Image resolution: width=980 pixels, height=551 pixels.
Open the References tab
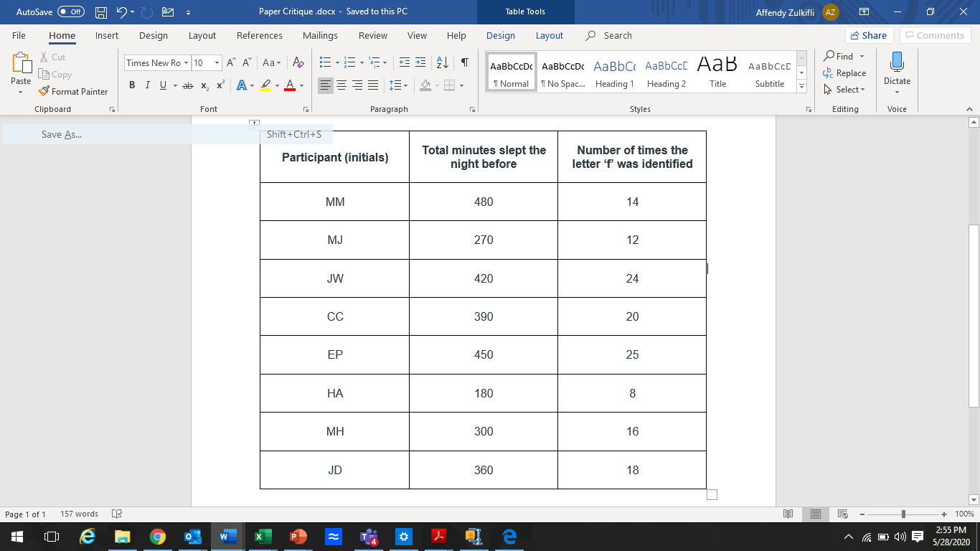[260, 35]
